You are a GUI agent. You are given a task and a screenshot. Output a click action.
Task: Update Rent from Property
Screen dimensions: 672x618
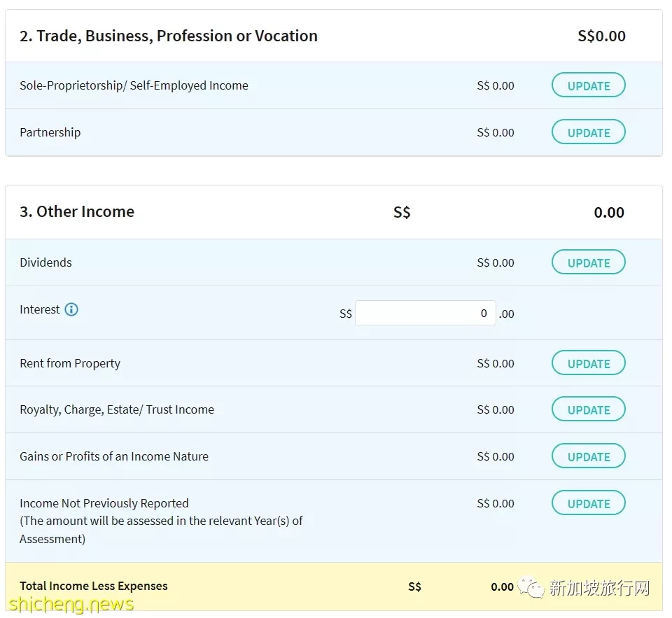tap(588, 363)
